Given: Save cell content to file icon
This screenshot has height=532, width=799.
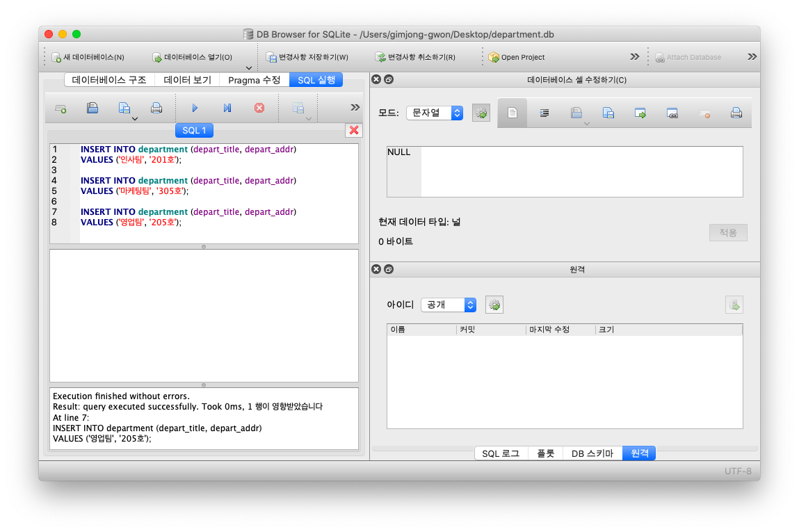Looking at the screenshot, I should coord(608,113).
